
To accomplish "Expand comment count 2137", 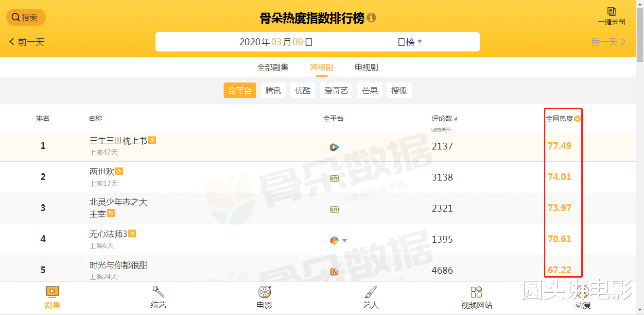I will pos(442,146).
